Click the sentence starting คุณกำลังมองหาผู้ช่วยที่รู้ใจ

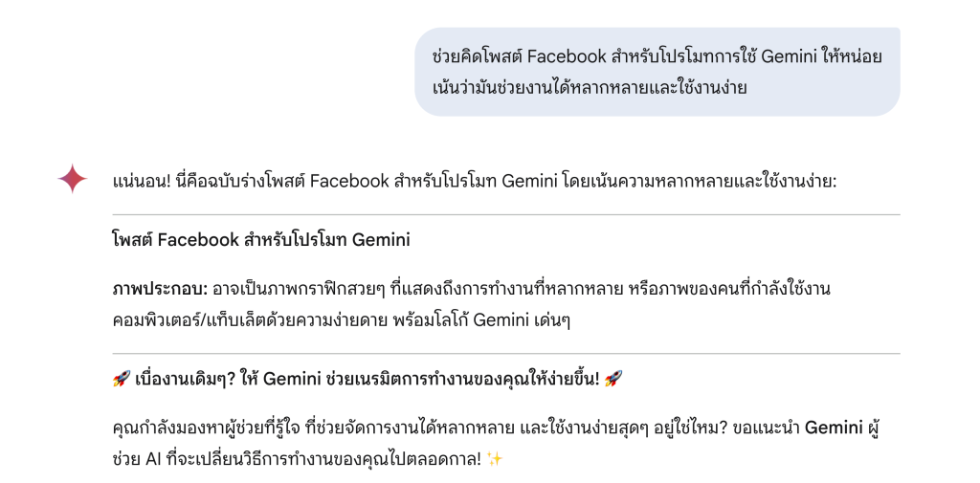410,428
